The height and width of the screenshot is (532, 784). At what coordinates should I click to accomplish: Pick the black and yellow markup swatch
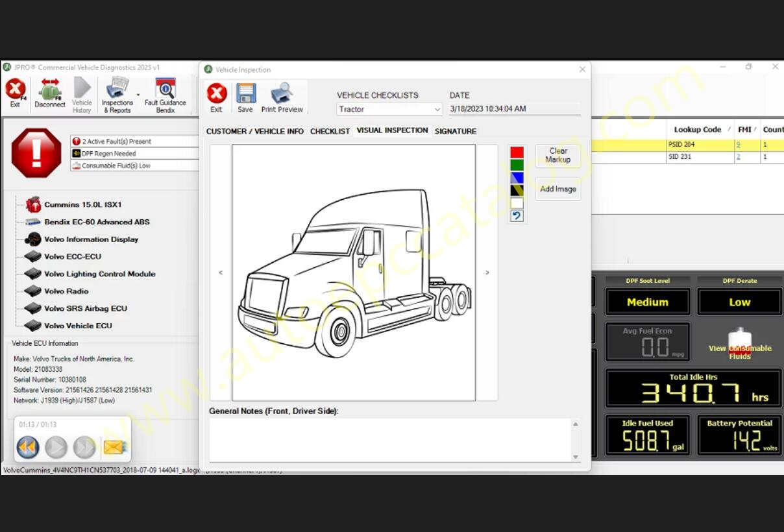point(517,191)
